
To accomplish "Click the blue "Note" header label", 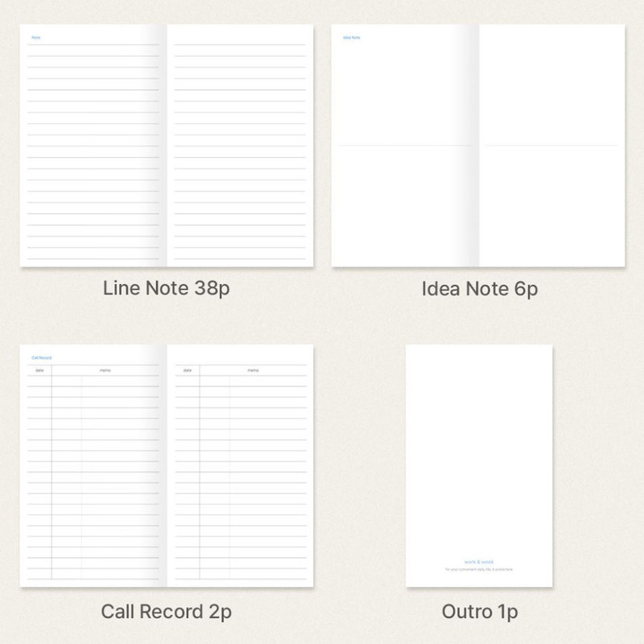I will point(36,37).
